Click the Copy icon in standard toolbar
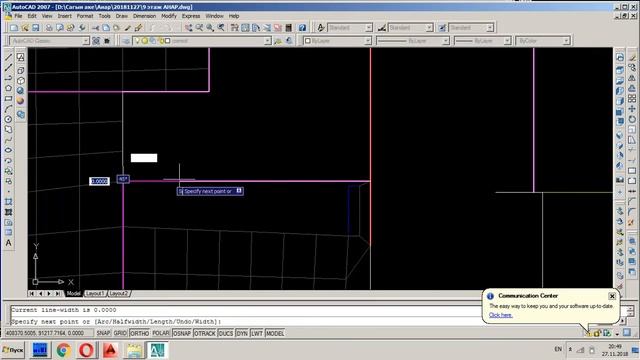 [106, 28]
